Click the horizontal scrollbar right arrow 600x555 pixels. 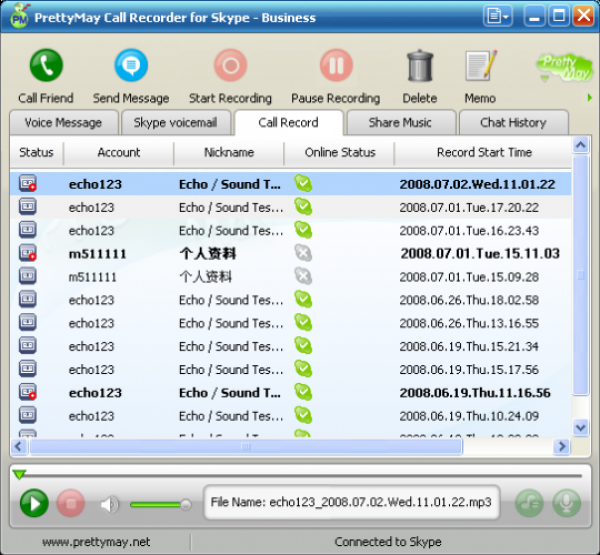click(x=562, y=446)
